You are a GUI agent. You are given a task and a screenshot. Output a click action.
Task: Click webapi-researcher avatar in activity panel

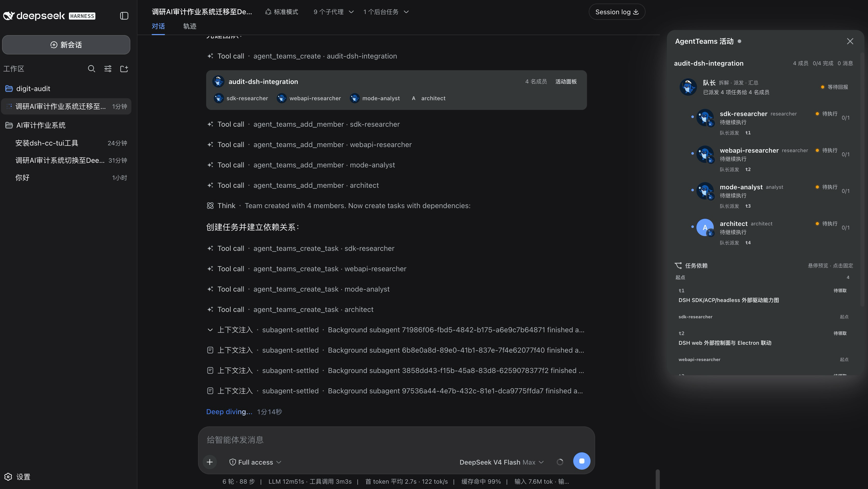[x=705, y=154]
